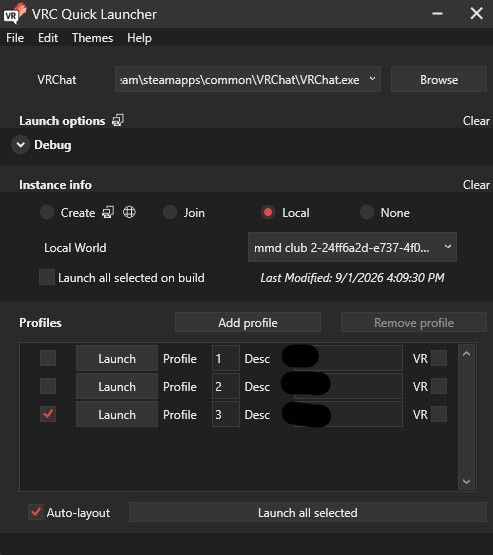Toggle the Auto-layout checkbox
This screenshot has height=555, width=493.
pos(36,512)
